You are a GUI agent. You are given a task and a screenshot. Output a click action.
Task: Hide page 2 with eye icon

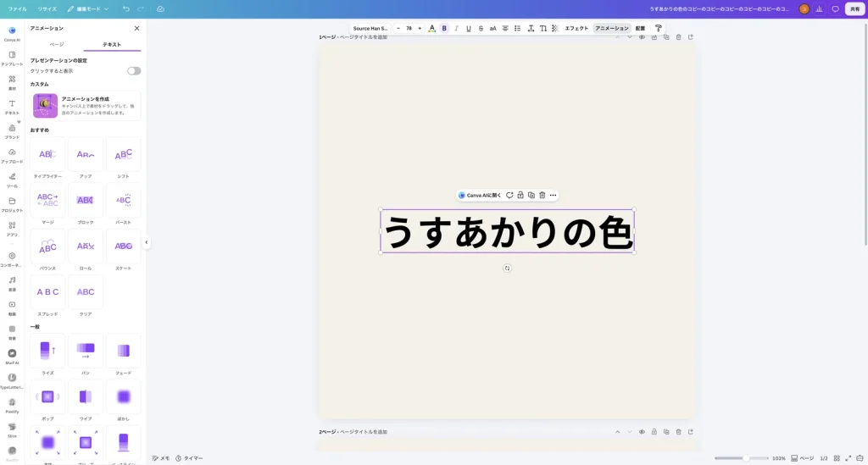642,432
